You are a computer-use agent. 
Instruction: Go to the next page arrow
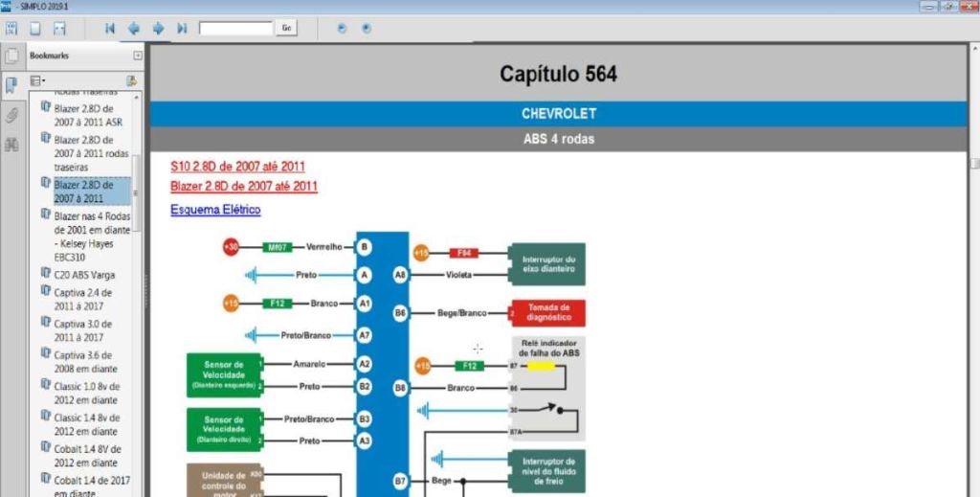coord(158,28)
